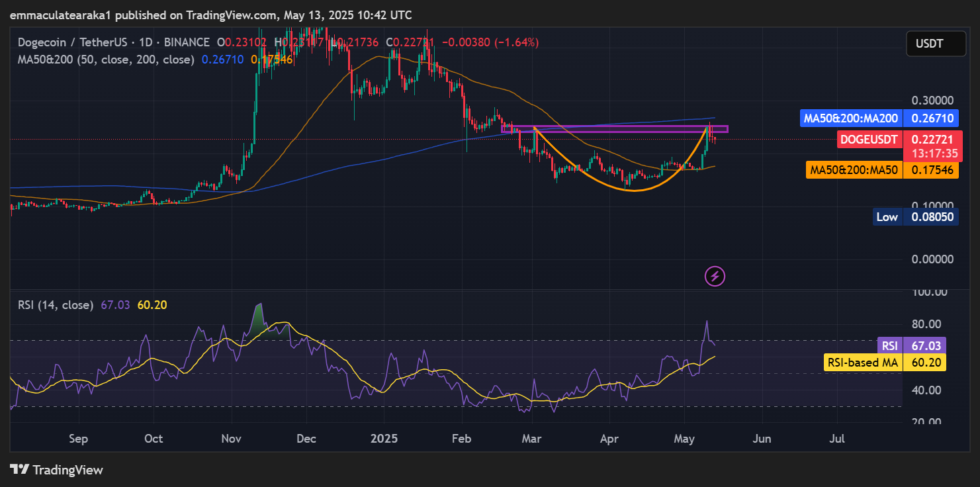980x487 pixels.
Task: Click the Sep label on time axis
Action: [78, 438]
